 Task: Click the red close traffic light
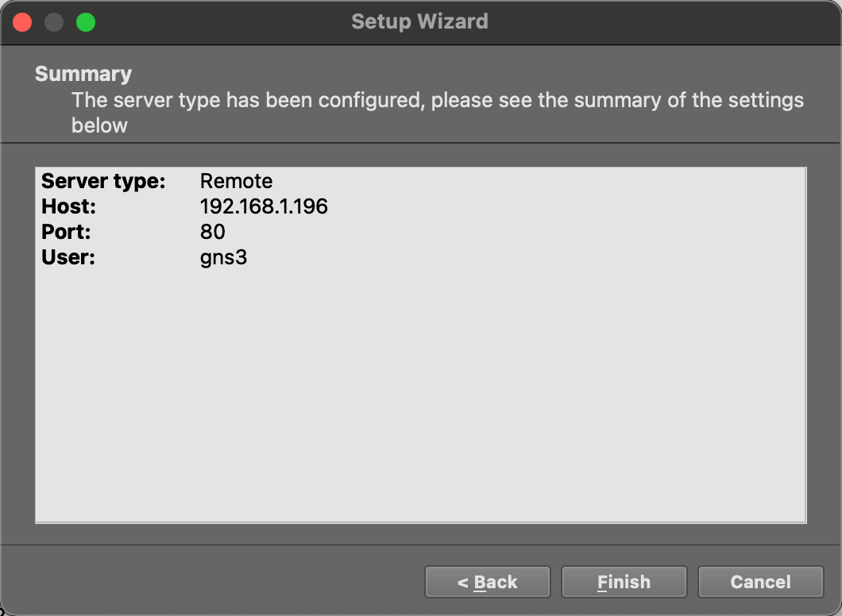coord(22,22)
